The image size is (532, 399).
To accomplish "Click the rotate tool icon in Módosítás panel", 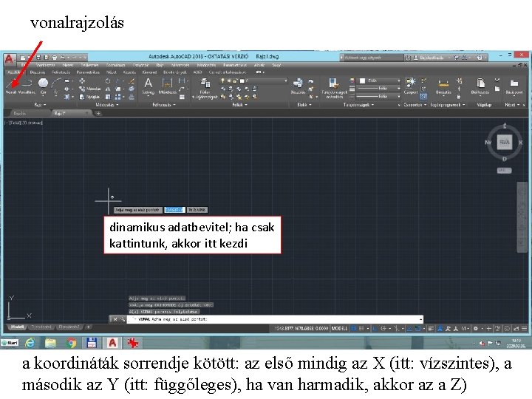I will point(108,81).
